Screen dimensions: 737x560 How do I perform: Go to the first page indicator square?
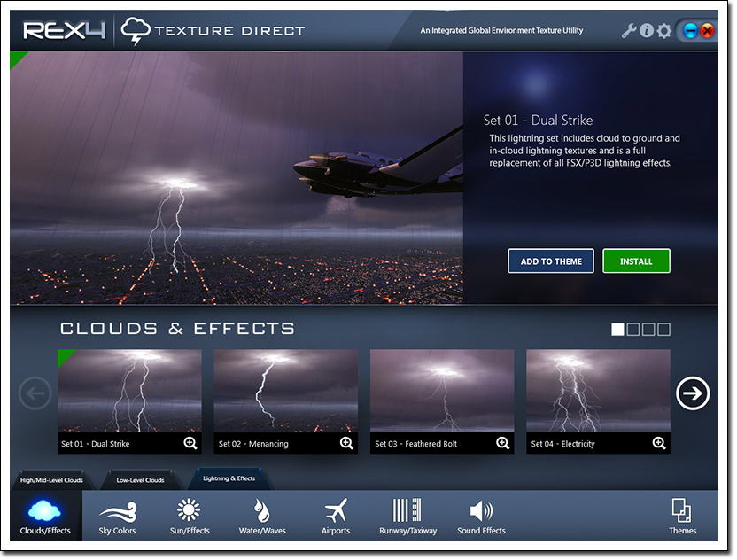pos(617,331)
